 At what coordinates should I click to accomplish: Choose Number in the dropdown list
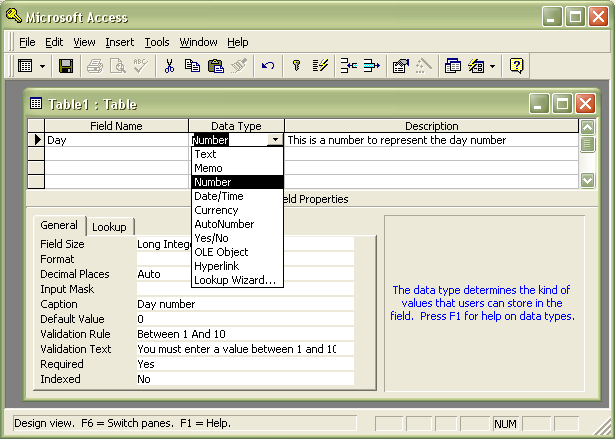(237, 182)
